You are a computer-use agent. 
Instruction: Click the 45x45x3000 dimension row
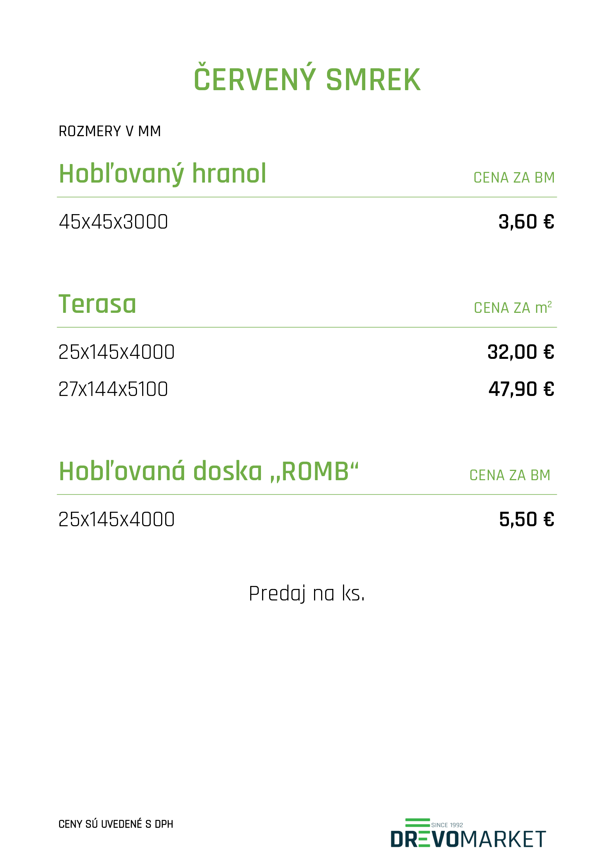pos(307,222)
